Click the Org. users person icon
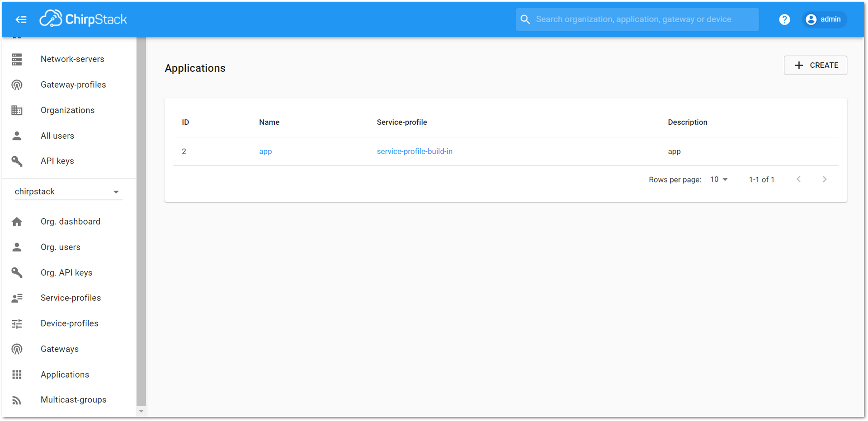This screenshot has height=421, width=868. [17, 247]
